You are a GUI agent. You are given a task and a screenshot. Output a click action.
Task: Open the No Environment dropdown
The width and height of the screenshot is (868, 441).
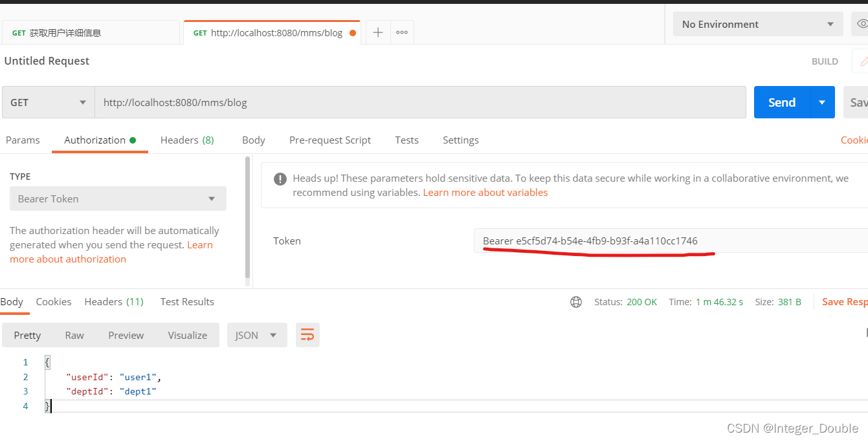point(757,24)
